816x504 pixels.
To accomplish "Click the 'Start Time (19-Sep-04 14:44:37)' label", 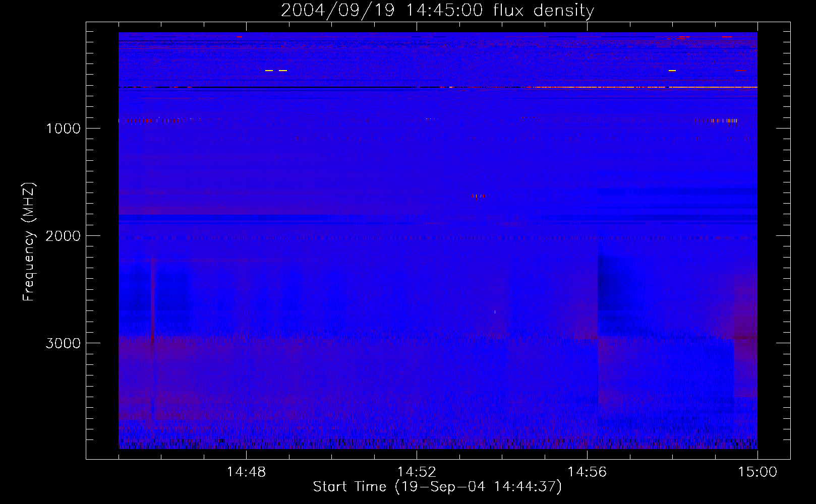I will click(x=437, y=486).
